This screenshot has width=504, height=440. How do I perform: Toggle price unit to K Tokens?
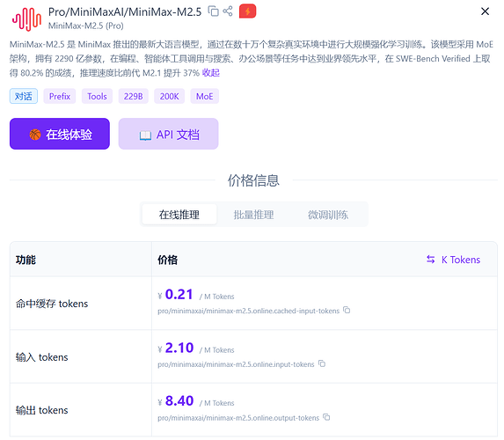coord(453,260)
